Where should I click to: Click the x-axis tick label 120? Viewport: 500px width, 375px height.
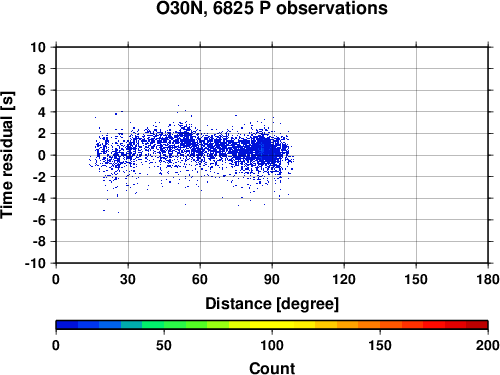pos(344,279)
